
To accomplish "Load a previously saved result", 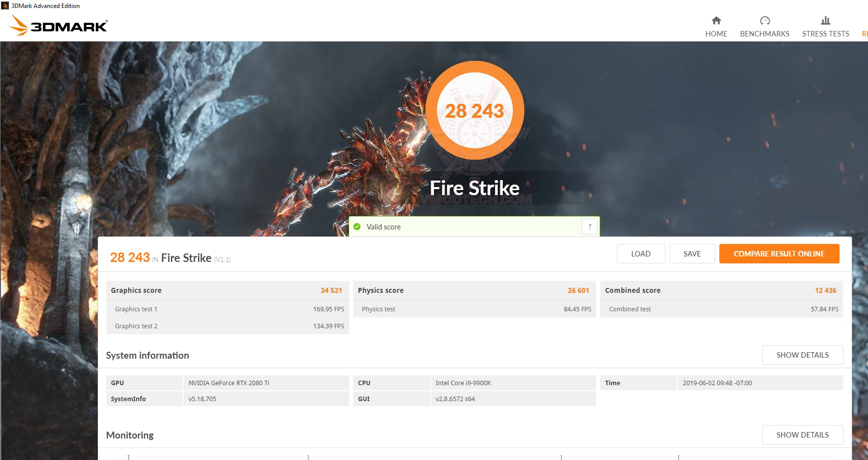I will (x=641, y=253).
